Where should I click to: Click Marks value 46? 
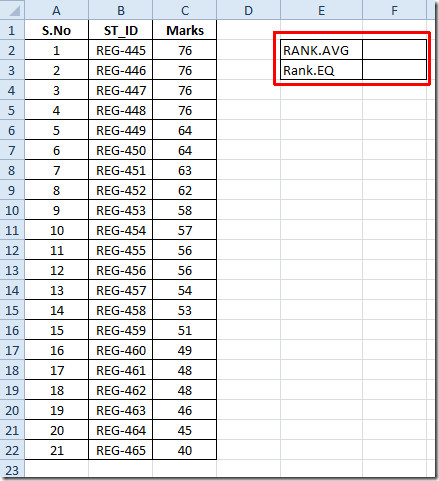(185, 410)
